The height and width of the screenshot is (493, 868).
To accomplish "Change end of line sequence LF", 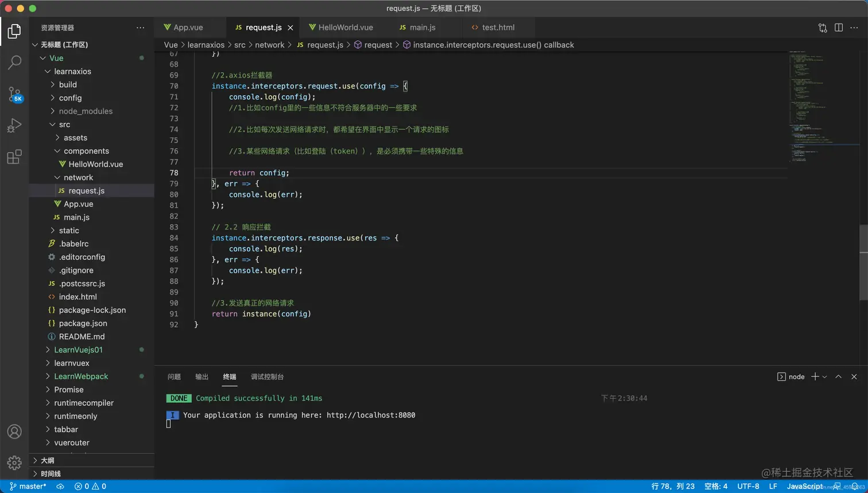I will click(x=773, y=486).
